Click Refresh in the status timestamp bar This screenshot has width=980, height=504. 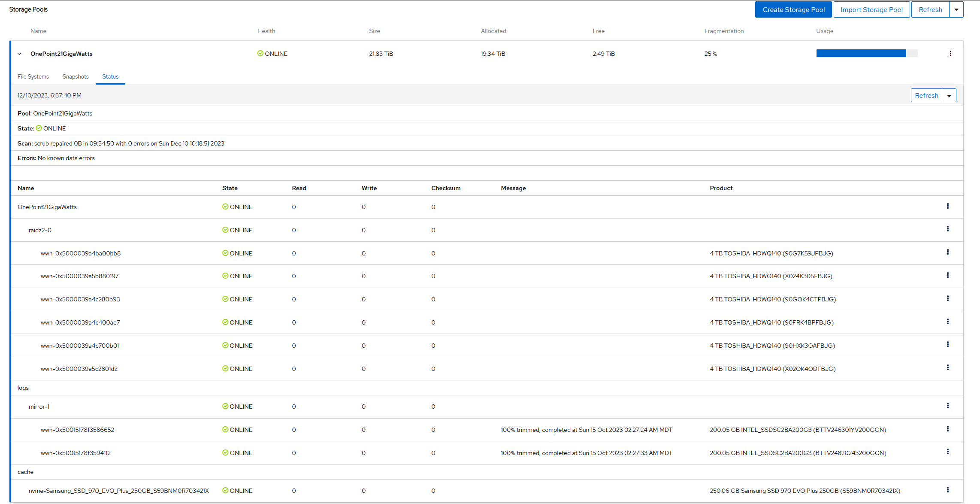(x=926, y=96)
